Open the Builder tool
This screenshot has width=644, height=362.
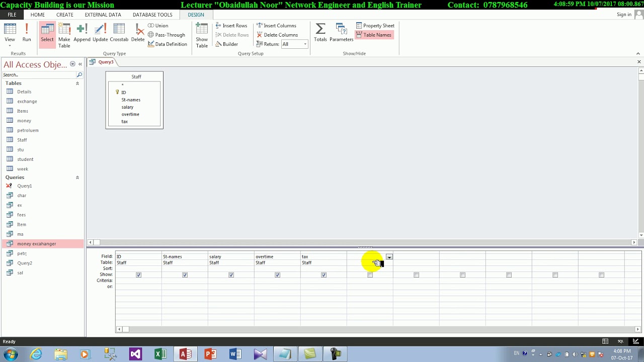coord(227,44)
